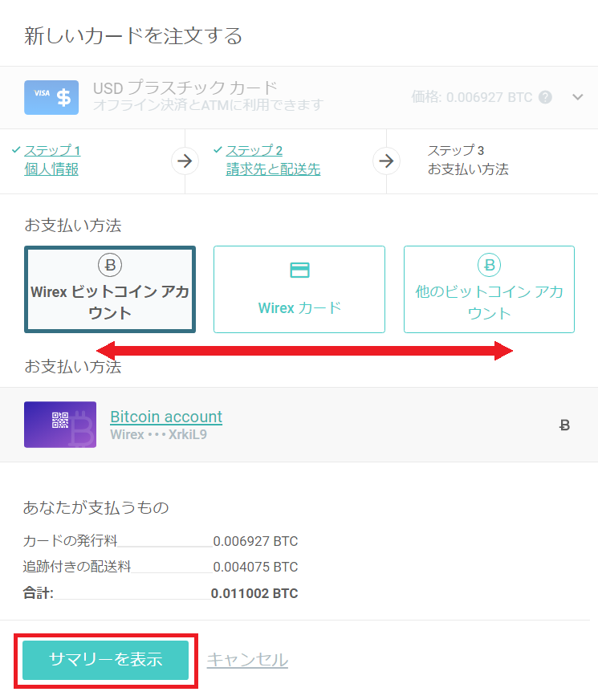Screen dimensions: 598x700
Task: Click the キャンセル link
Action: (x=247, y=660)
